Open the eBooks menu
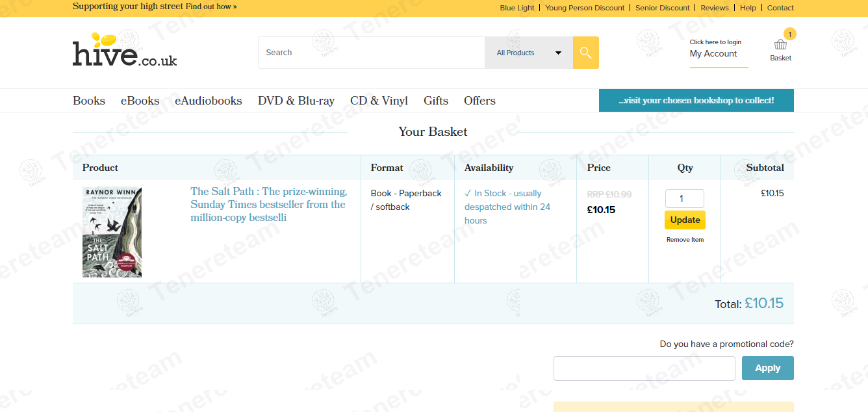The height and width of the screenshot is (412, 868). [x=140, y=101]
